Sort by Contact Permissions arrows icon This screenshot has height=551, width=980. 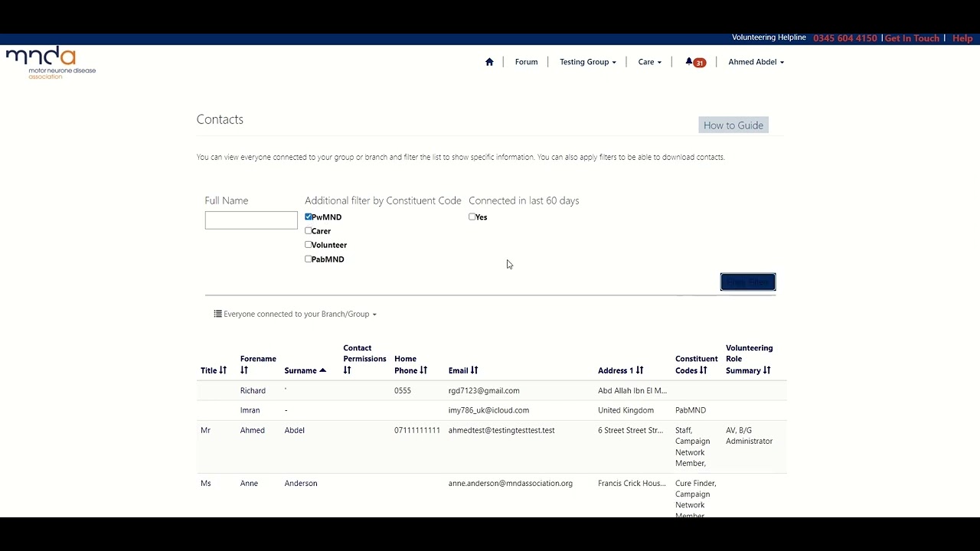click(x=347, y=370)
